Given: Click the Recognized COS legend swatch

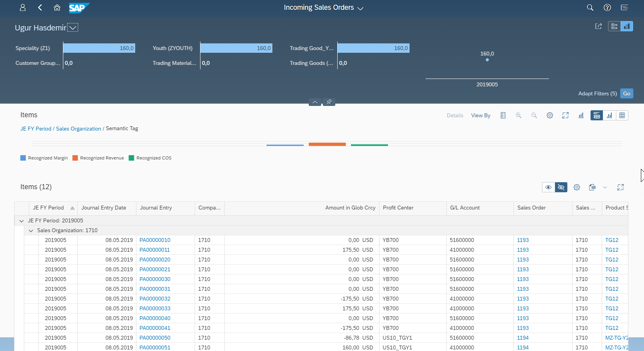Looking at the screenshot, I should 131,158.
